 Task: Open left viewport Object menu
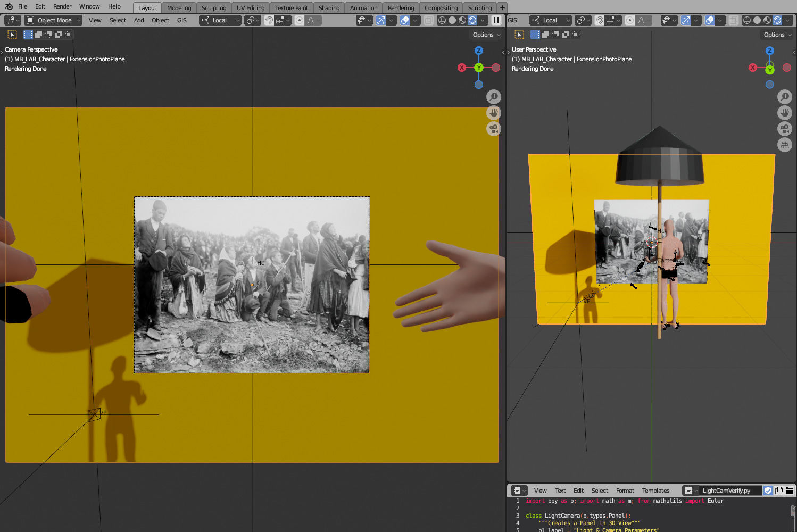pyautogui.click(x=160, y=20)
